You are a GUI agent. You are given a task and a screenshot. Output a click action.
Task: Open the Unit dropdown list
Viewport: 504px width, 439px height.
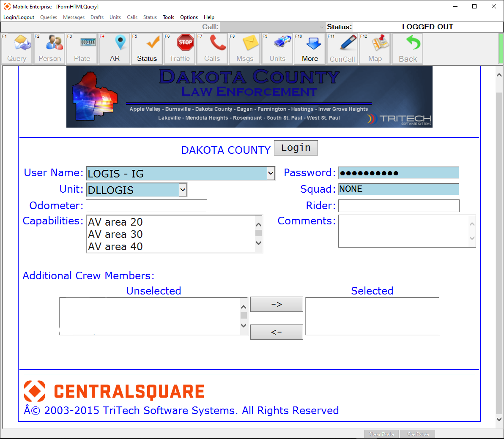point(183,190)
